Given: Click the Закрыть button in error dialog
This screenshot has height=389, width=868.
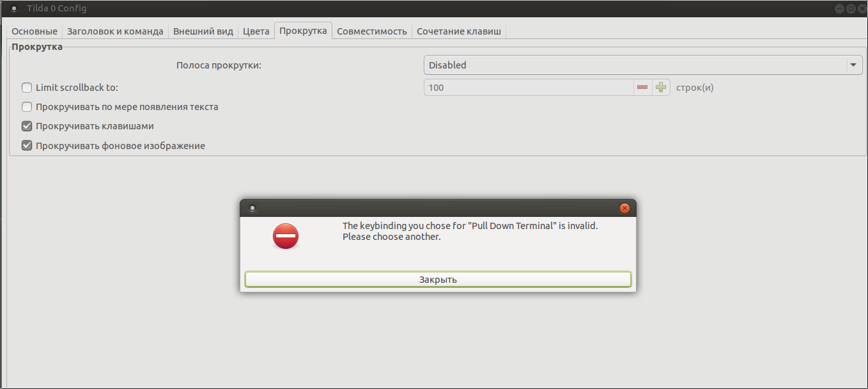Looking at the screenshot, I should (438, 280).
